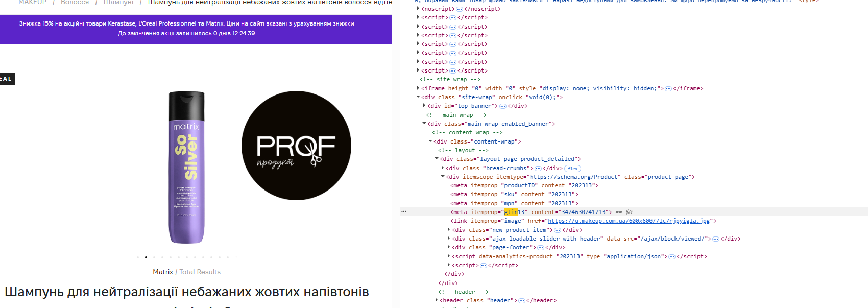Expand the header class header node
Screen dimensions: 868x308
coord(437,300)
